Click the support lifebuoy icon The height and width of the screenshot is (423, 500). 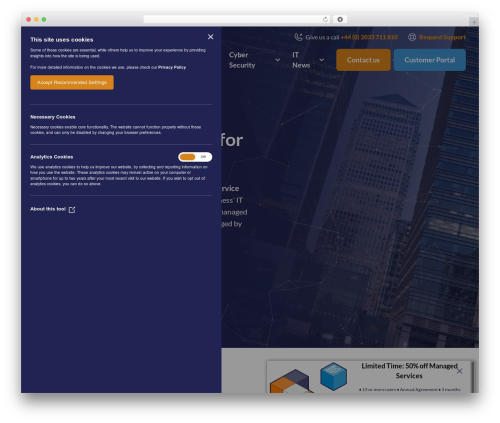click(412, 37)
